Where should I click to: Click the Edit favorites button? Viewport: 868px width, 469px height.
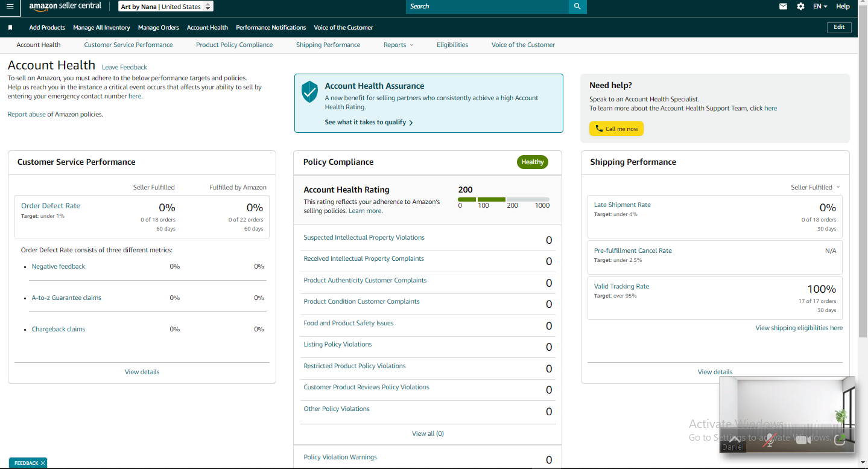pos(839,27)
